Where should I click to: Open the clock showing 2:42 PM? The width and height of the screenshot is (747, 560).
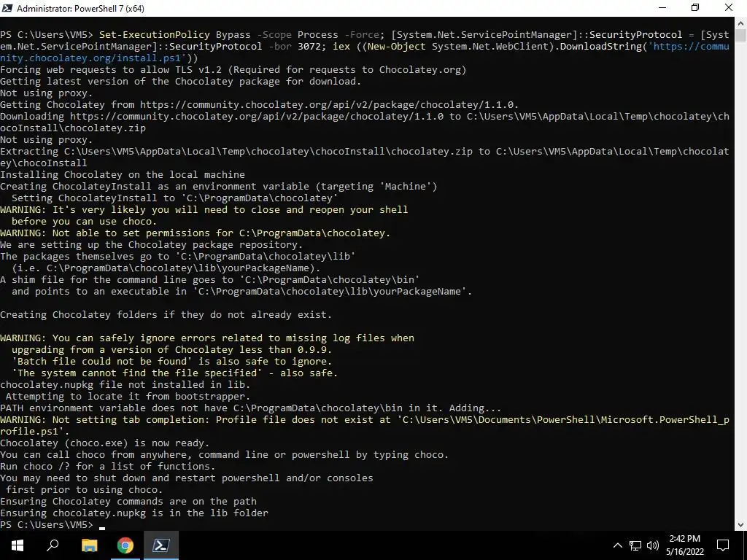click(684, 545)
